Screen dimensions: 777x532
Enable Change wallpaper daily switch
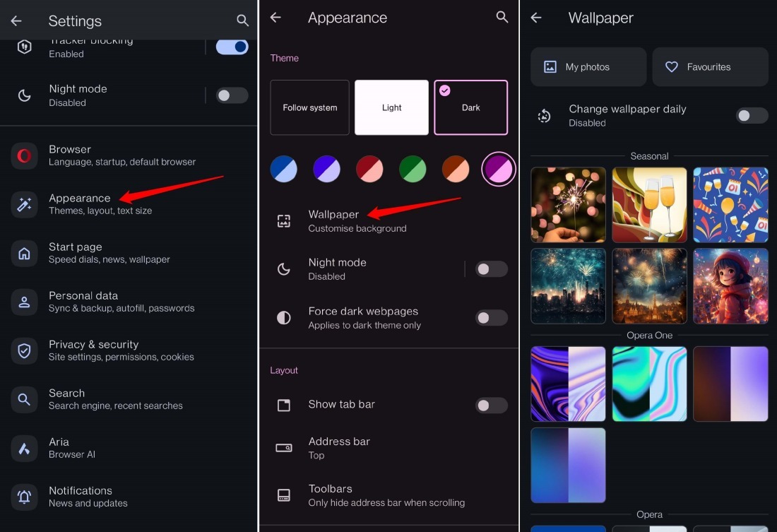[x=752, y=116]
